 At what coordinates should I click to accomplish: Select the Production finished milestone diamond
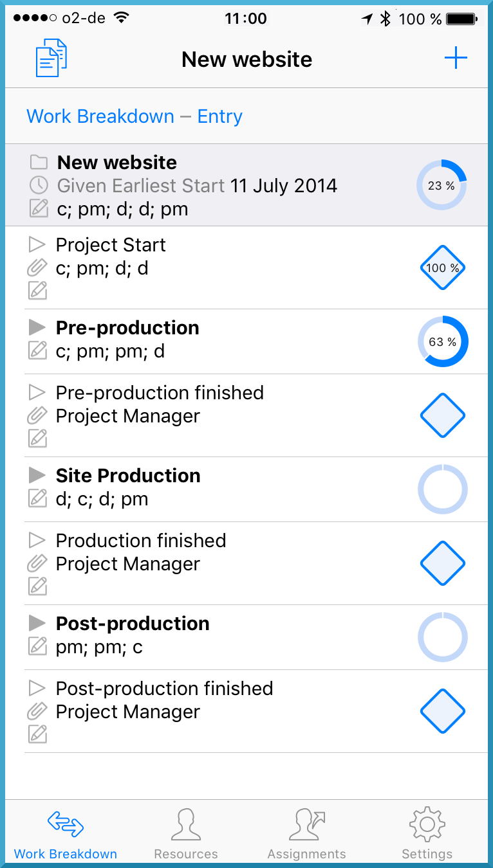coord(443,563)
